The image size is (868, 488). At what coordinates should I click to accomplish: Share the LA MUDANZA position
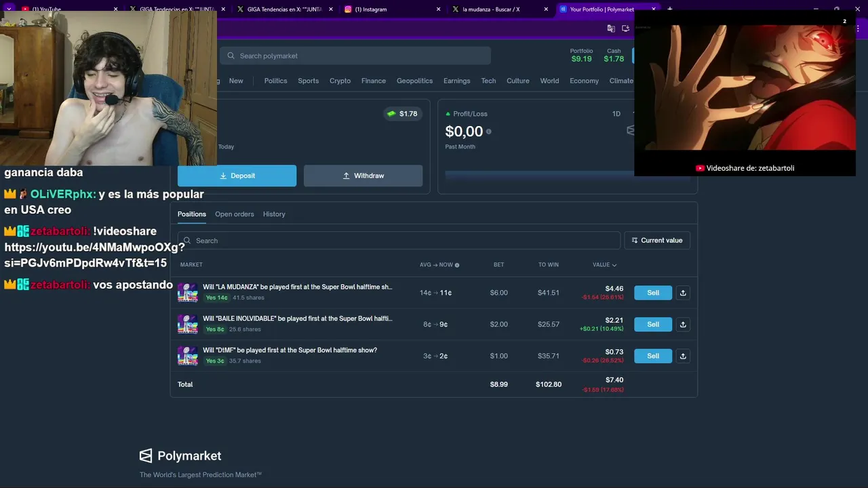[683, 293]
